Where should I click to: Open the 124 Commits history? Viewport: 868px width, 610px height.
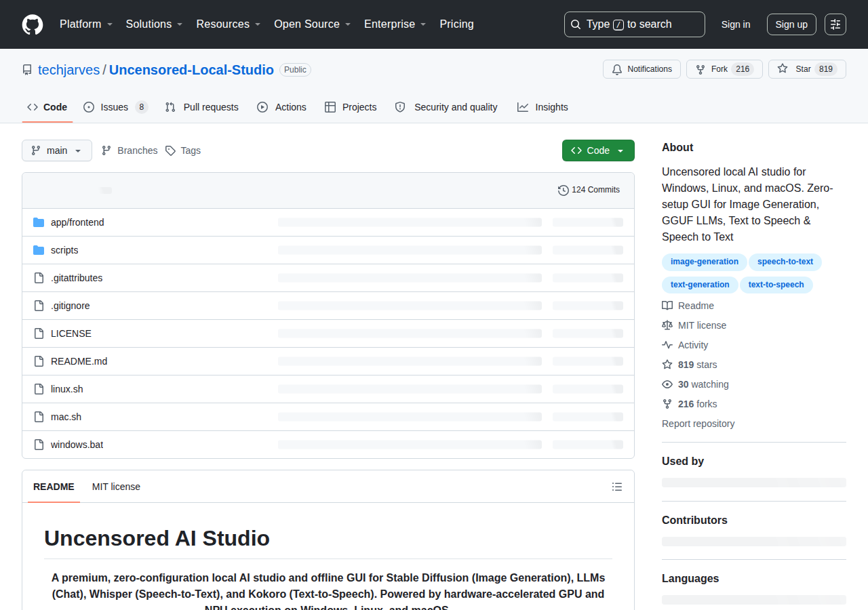coord(589,190)
